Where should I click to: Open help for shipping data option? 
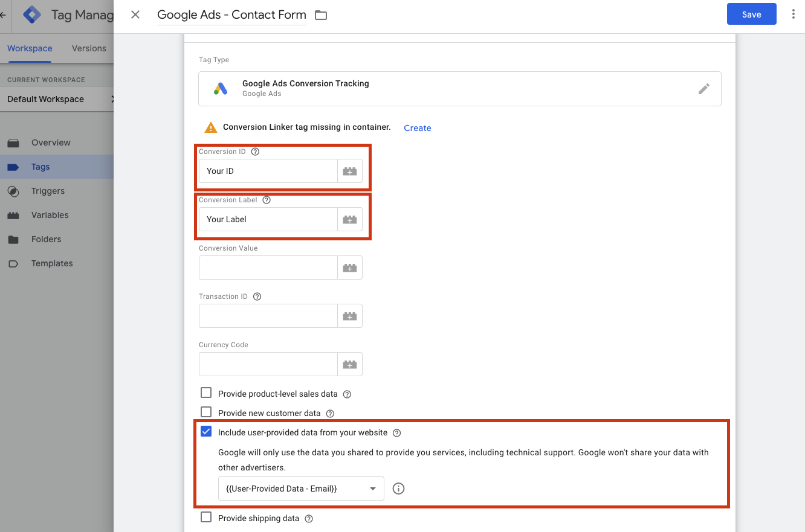click(309, 519)
